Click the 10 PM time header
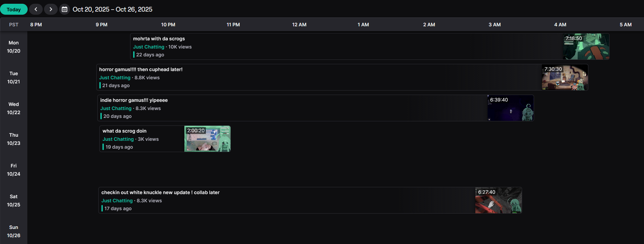The width and height of the screenshot is (644, 244). pos(168,25)
